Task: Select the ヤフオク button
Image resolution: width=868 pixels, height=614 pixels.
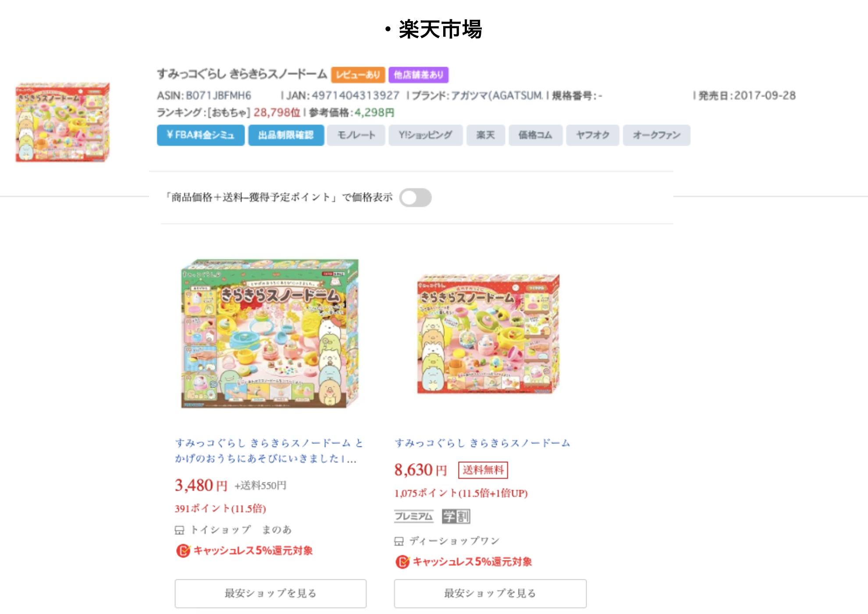Action: (592, 135)
